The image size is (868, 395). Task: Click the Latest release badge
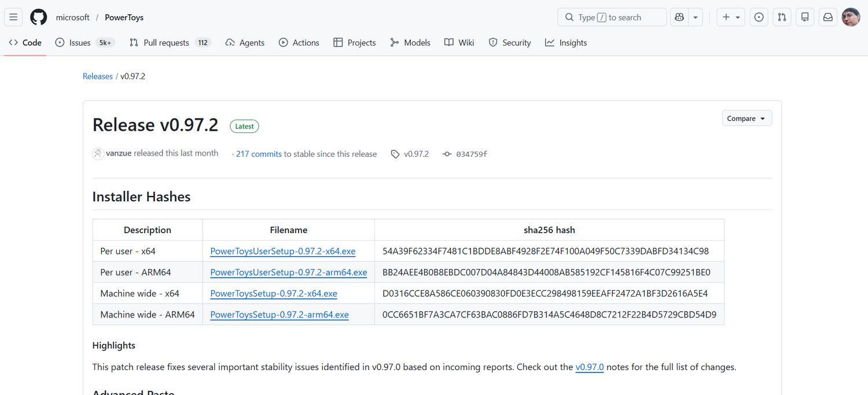click(x=244, y=126)
